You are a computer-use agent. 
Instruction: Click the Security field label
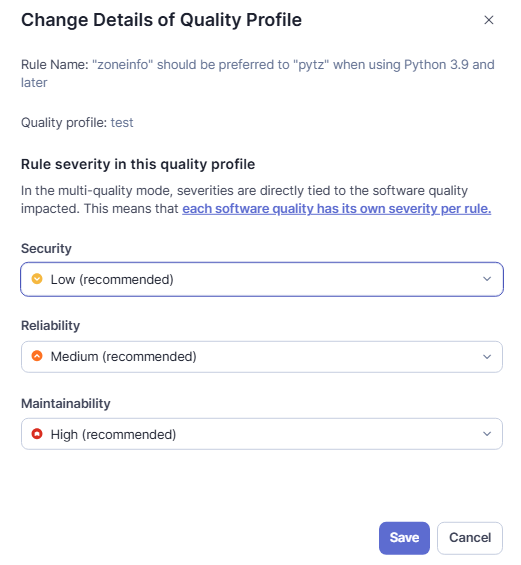tap(46, 249)
